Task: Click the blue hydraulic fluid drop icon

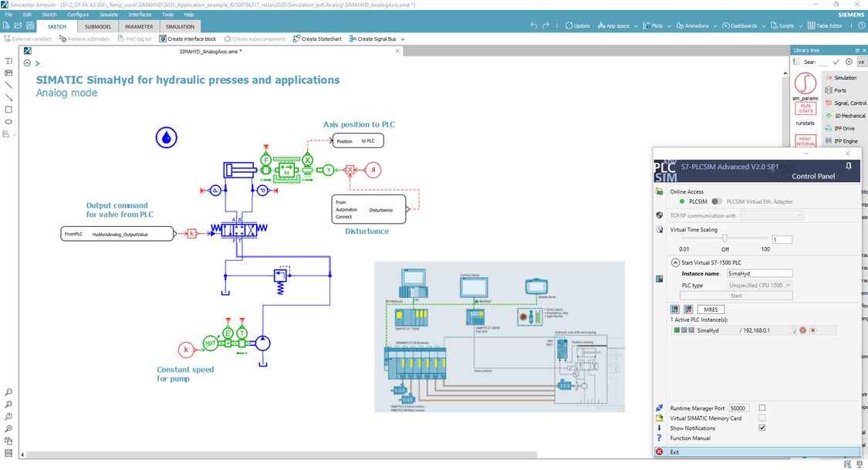Action: [x=166, y=137]
